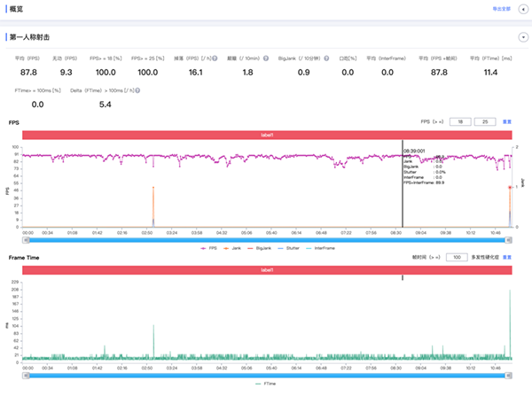The height and width of the screenshot is (396, 532).
Task: Click first FPS threshold field showing 18
Action: pyautogui.click(x=460, y=121)
